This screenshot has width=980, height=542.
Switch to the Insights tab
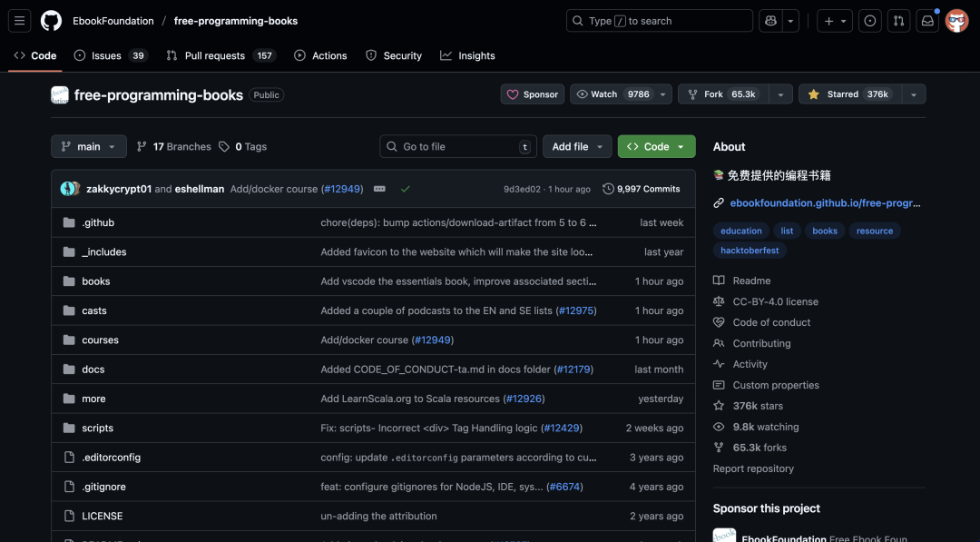(x=467, y=55)
